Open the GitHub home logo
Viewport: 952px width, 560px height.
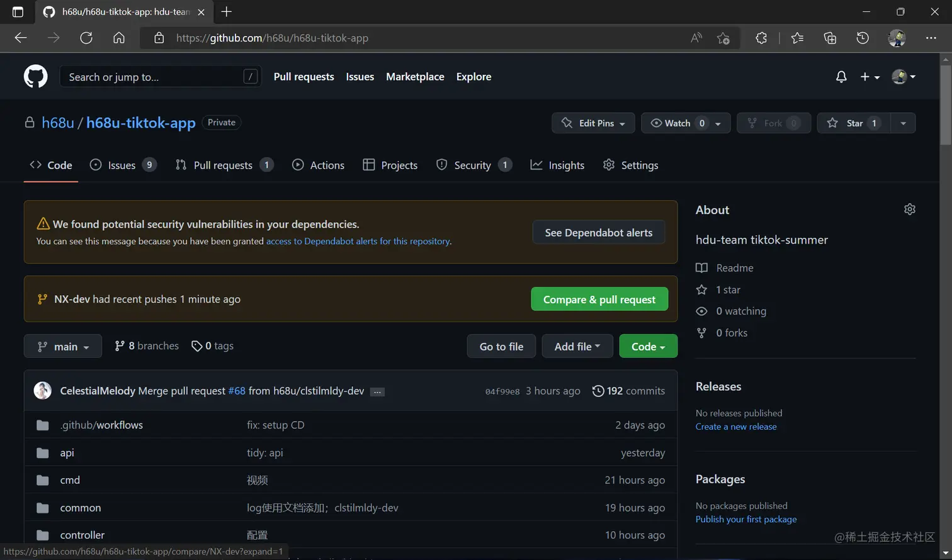[x=35, y=77]
